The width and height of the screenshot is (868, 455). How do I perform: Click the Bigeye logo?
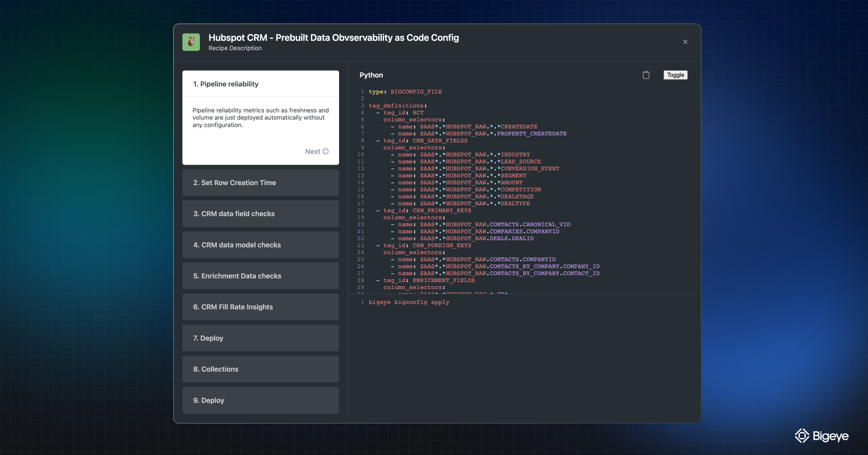822,436
